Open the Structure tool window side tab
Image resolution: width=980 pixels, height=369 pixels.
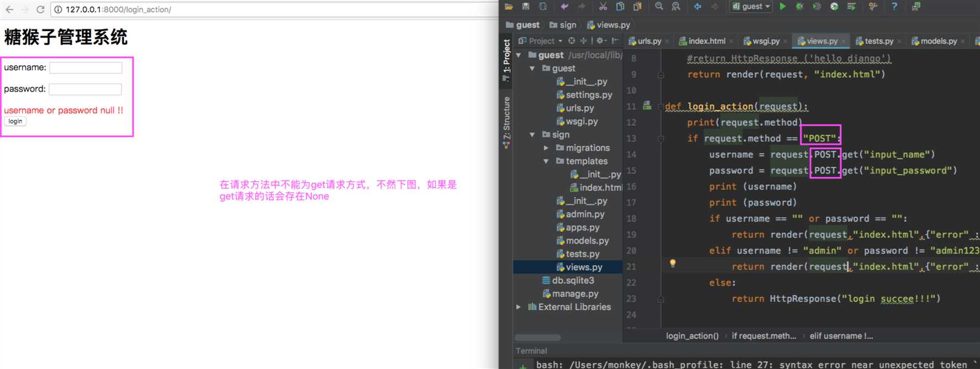coord(506,123)
